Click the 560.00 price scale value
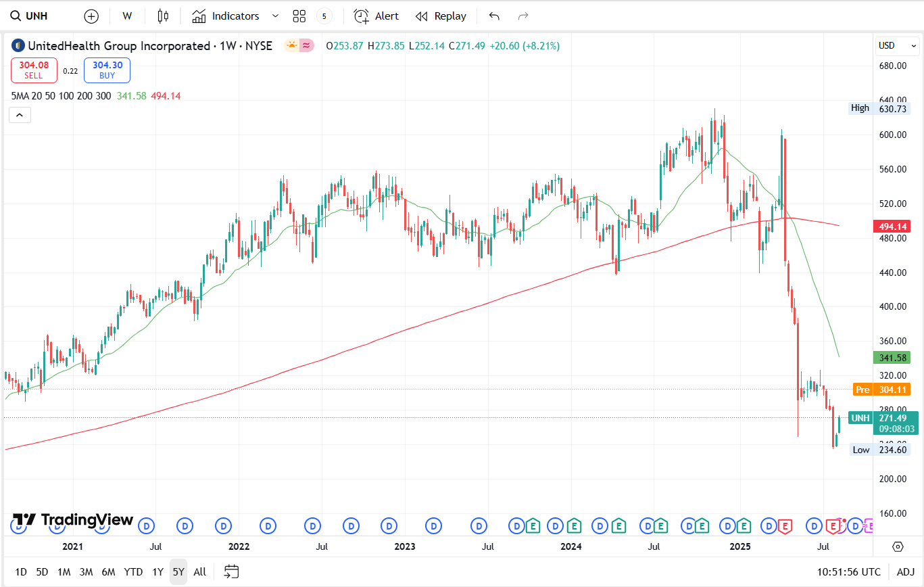This screenshot has width=924, height=587. (892, 169)
